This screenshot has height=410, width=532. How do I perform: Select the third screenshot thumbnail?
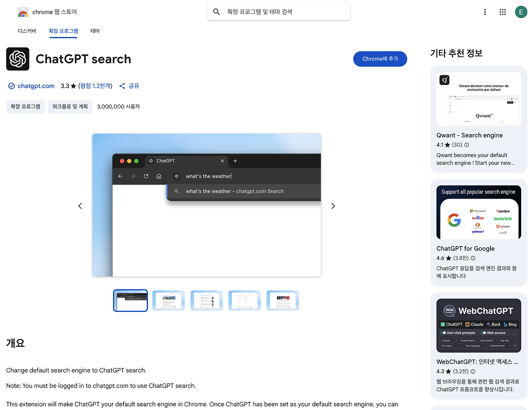207,301
